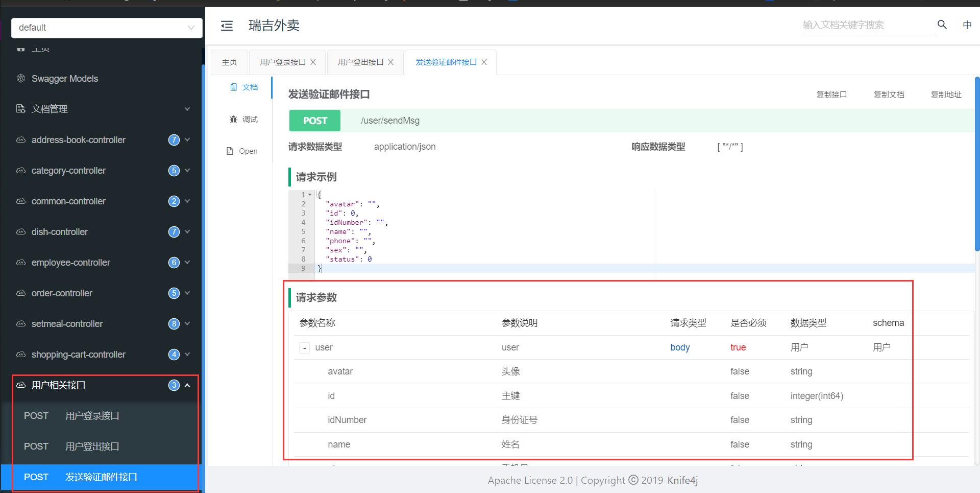Expand employee-controller chevron

click(x=187, y=262)
